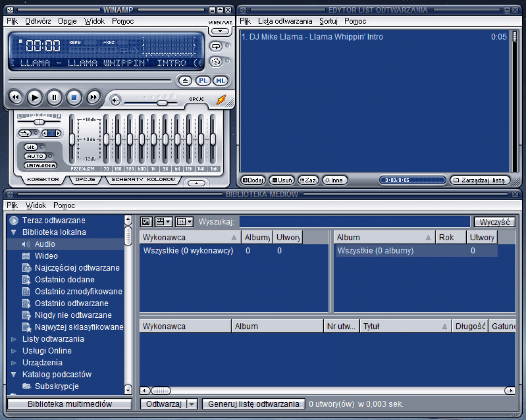Select DJ Mike Llama track in playlist

coord(374,37)
